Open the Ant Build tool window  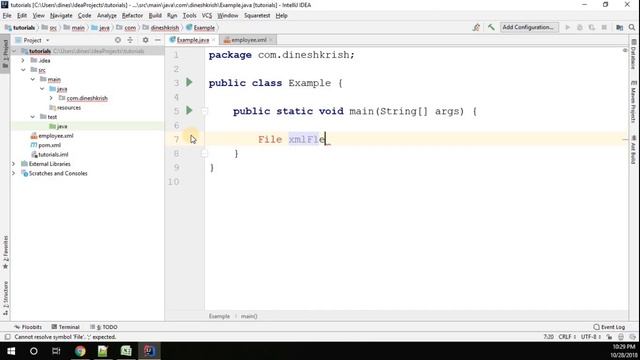tap(633, 150)
